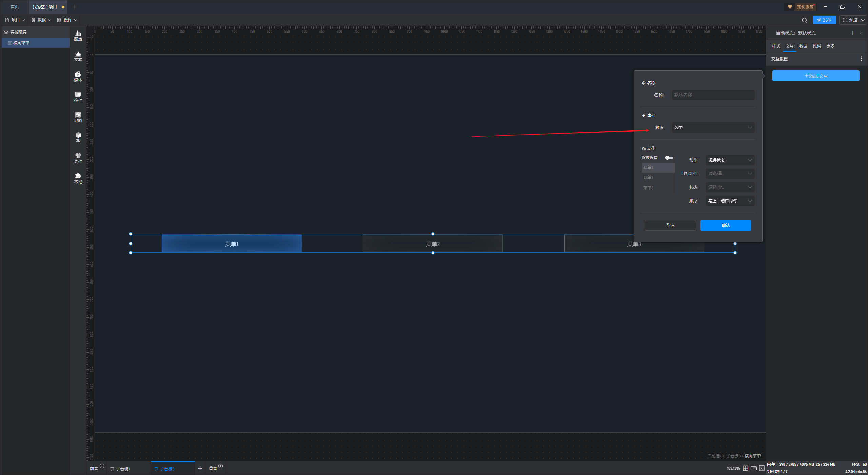Viewport: 868px width, 475px height.
Task: Open the 顺序 order dropdown
Action: click(730, 201)
